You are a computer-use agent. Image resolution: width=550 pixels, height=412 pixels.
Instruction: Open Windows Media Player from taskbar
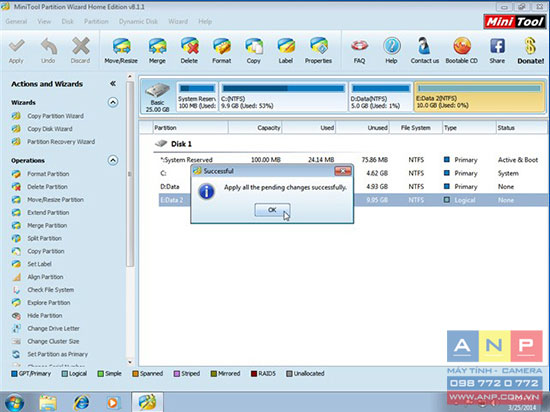tap(113, 403)
